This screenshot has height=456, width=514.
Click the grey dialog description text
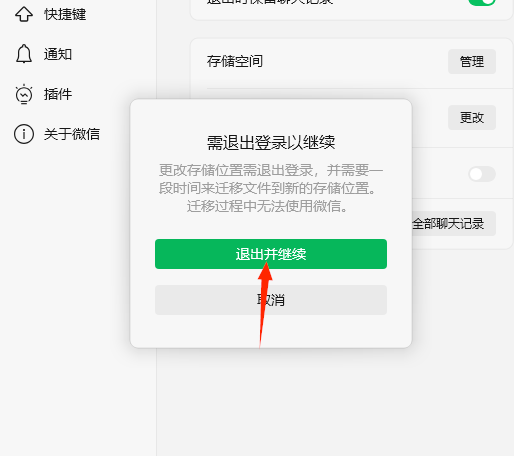pyautogui.click(x=271, y=188)
